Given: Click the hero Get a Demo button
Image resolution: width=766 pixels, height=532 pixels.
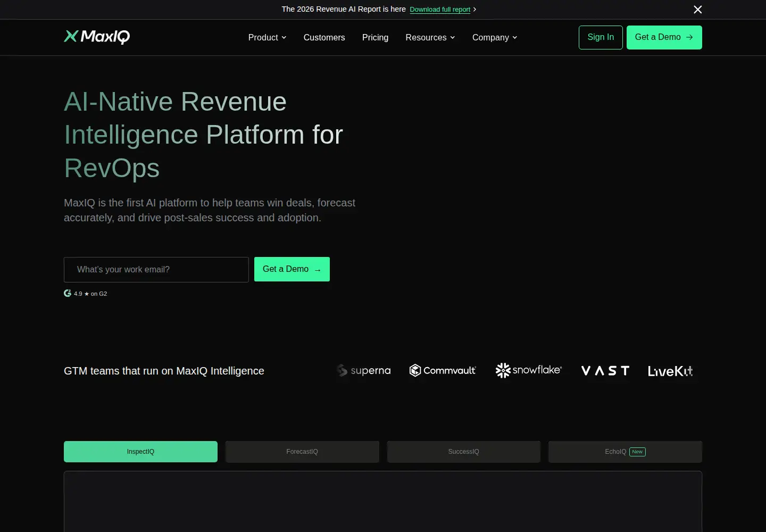Looking at the screenshot, I should coord(292,269).
